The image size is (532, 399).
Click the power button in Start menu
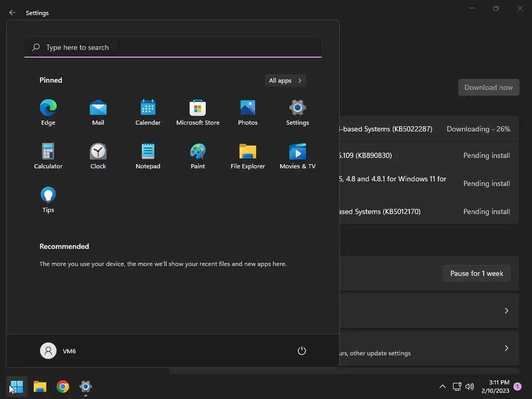tap(302, 351)
